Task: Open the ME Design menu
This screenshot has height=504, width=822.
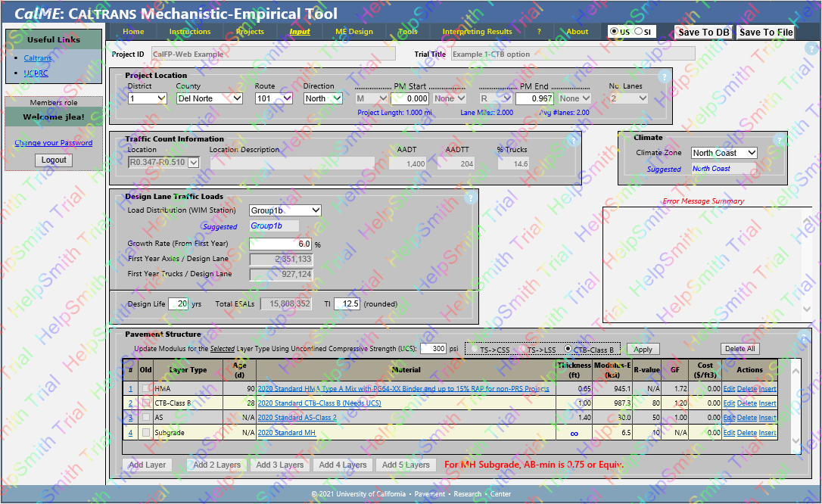Action: (354, 32)
